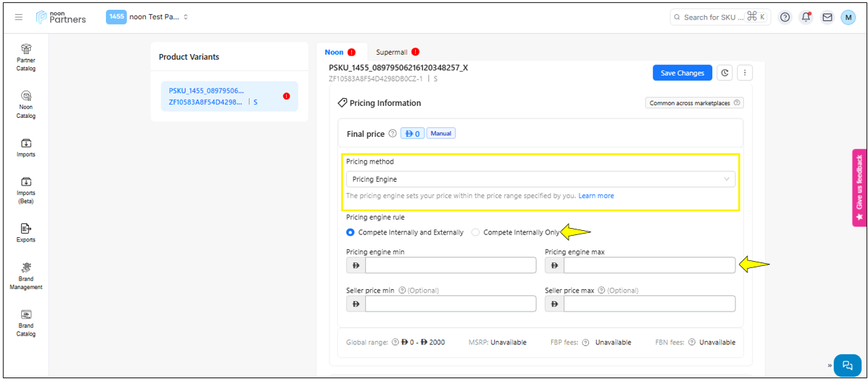Click the Save Changes button
This screenshot has width=868, height=381.
click(681, 73)
